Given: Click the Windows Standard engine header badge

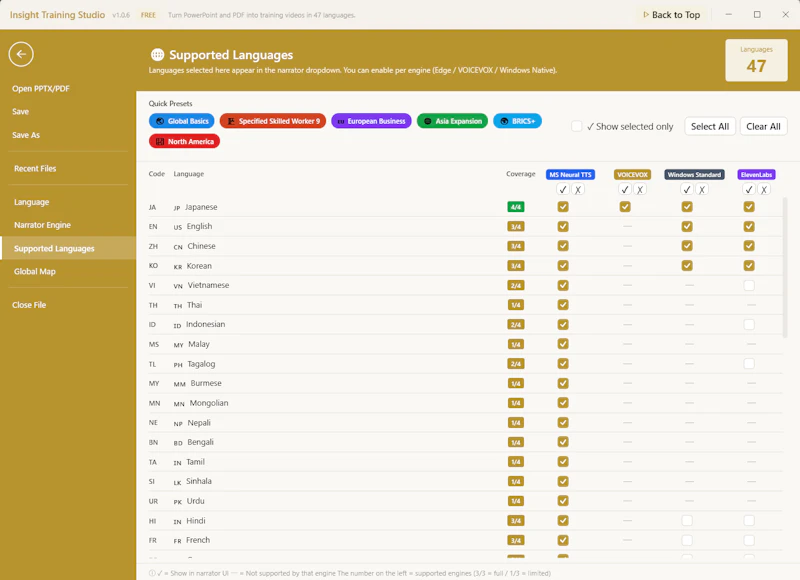Looking at the screenshot, I should 694,174.
